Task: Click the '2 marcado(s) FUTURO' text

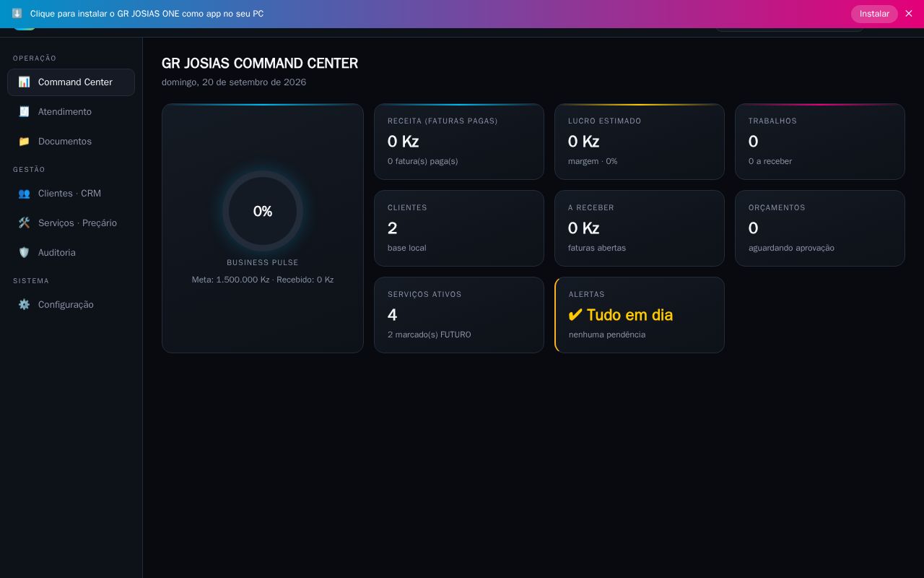Action: (x=430, y=335)
